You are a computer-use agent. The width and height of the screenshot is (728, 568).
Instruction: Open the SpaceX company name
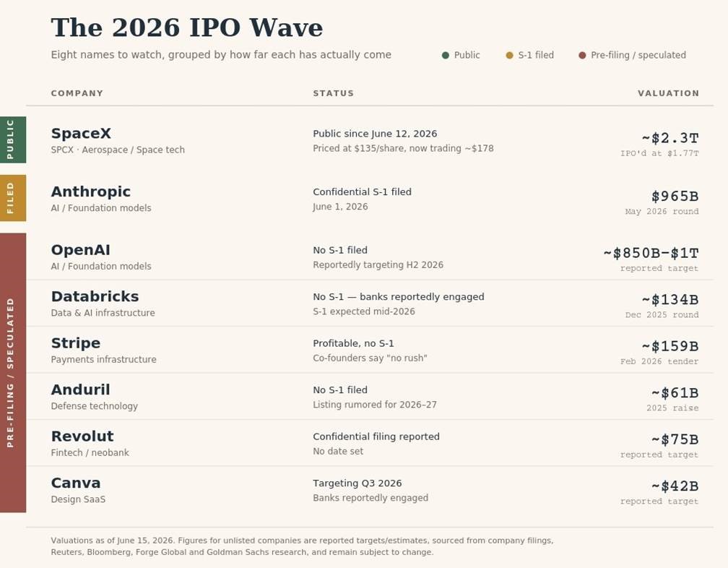click(x=81, y=133)
